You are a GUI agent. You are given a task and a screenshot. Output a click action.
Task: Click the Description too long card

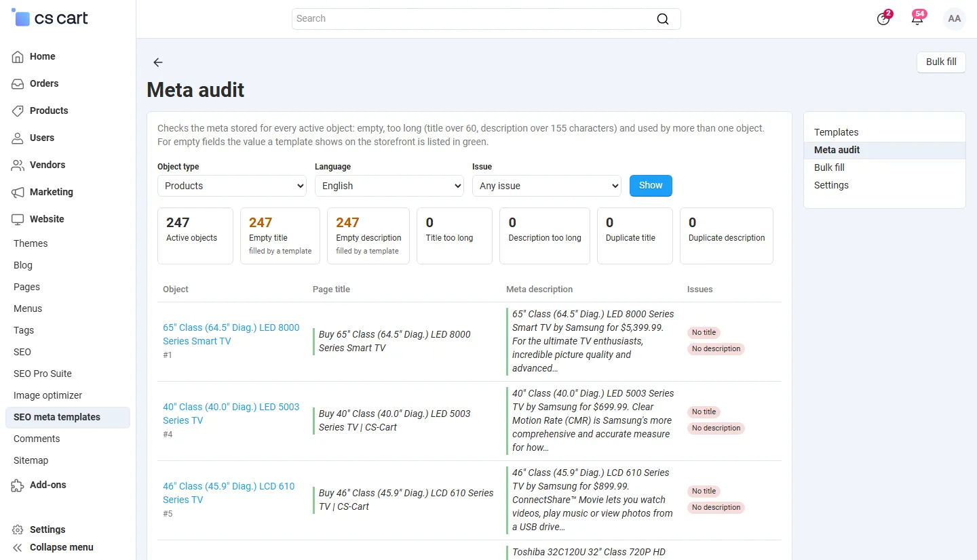pyautogui.click(x=545, y=236)
